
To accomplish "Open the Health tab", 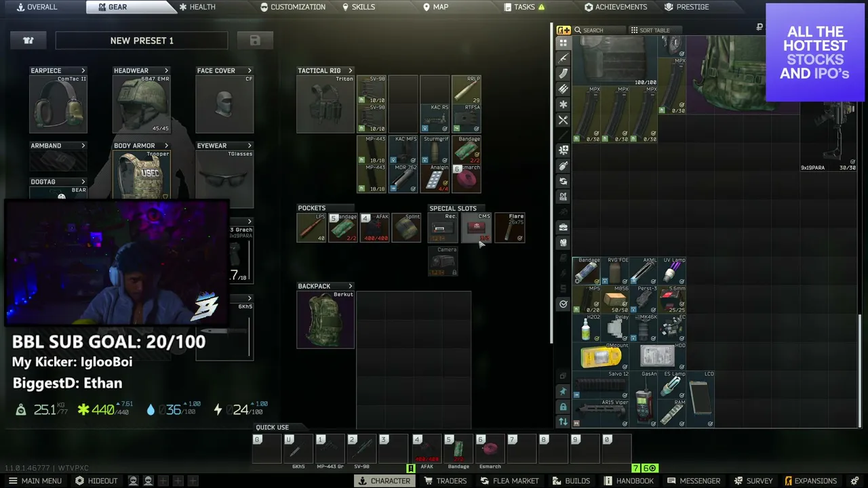I will click(x=197, y=7).
